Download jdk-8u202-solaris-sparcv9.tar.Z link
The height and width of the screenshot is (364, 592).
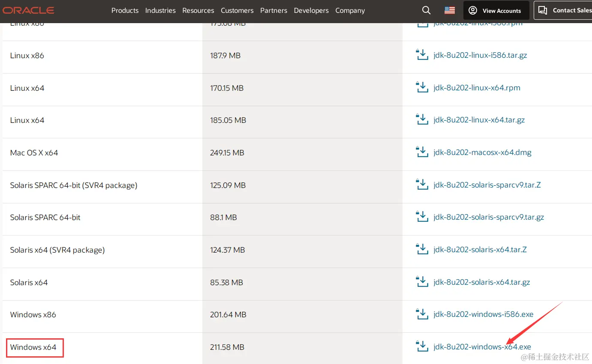[x=487, y=185]
